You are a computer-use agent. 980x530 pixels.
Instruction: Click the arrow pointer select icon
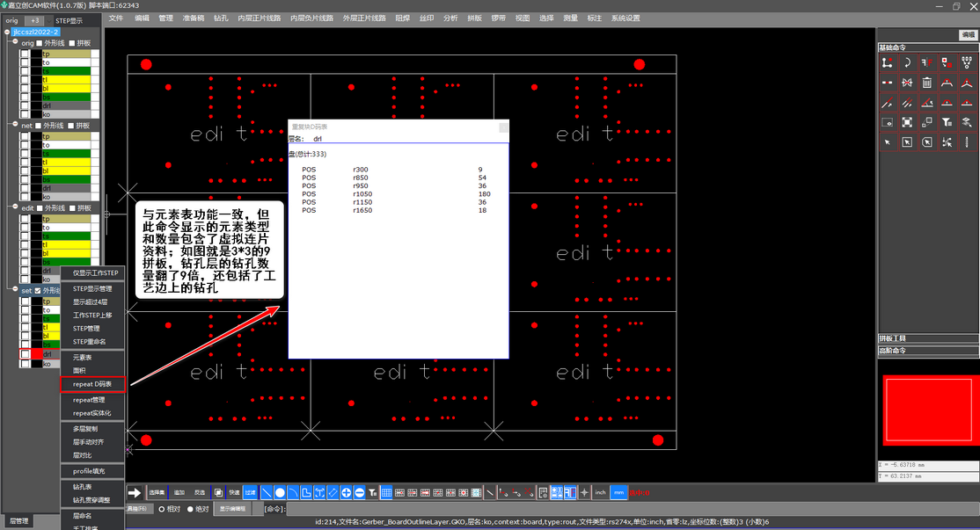[x=887, y=142]
